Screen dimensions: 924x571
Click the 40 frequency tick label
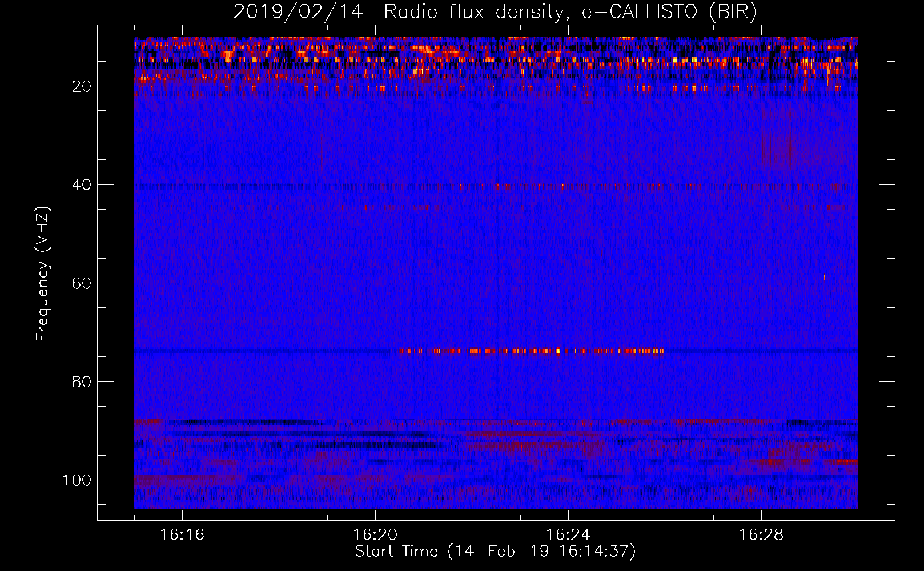click(82, 185)
